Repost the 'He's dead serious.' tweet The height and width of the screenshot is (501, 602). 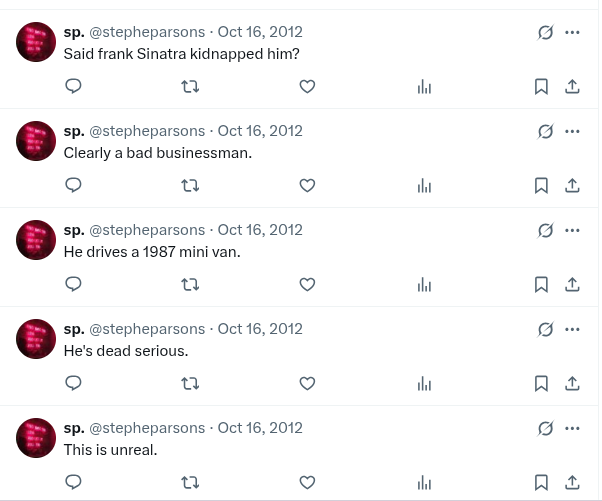190,384
